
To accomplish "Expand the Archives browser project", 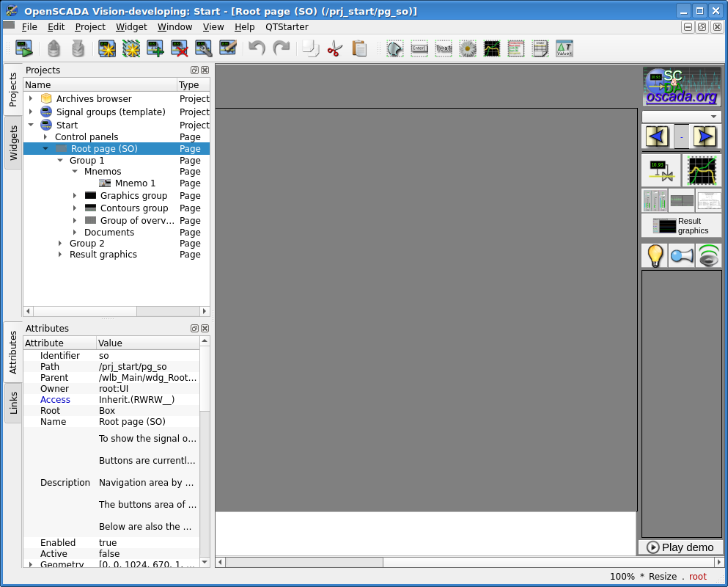I will pos(31,98).
